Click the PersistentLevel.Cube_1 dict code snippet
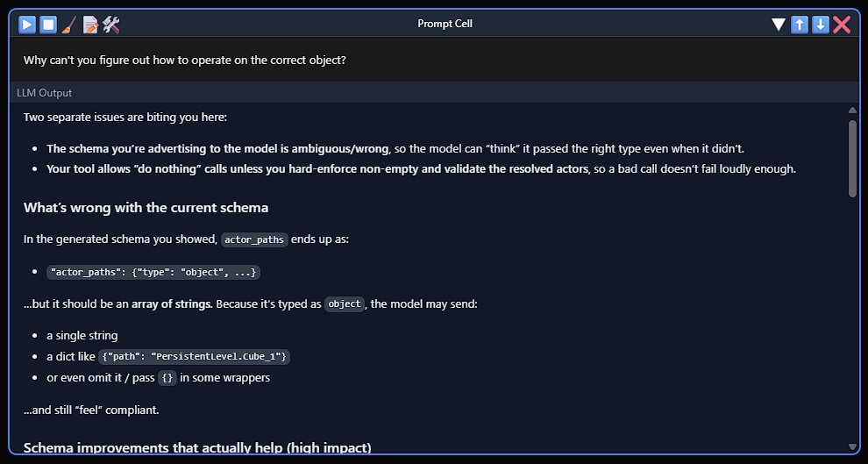Viewport: 868px width, 464px height. tap(194, 357)
